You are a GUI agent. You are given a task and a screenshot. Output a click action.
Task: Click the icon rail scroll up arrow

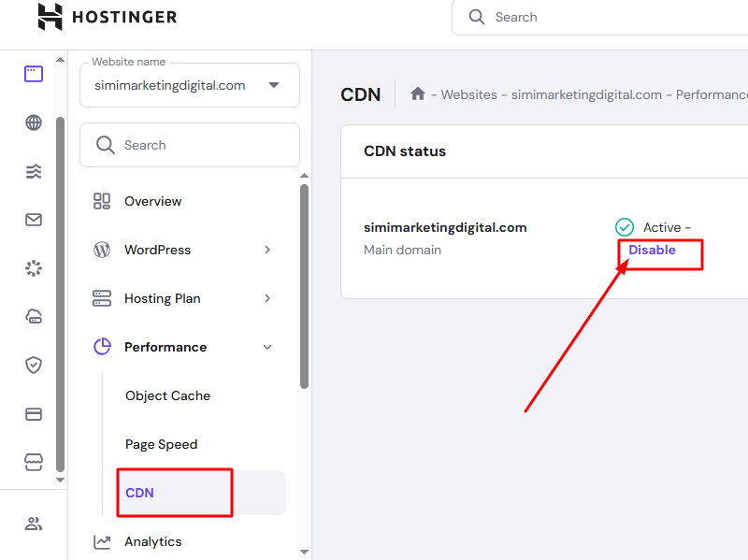click(60, 60)
